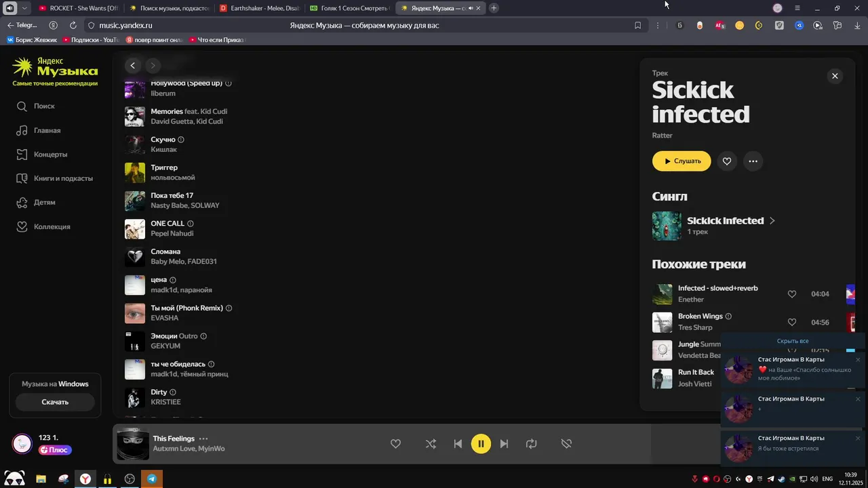Select the track Сломана

tap(165, 251)
